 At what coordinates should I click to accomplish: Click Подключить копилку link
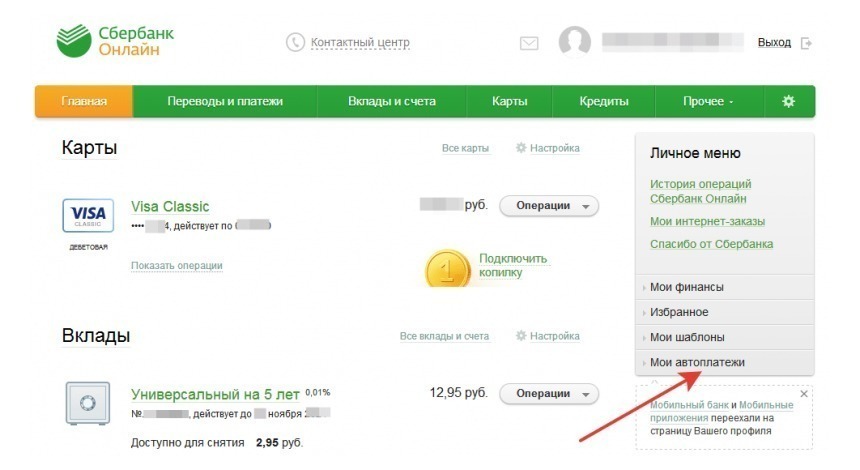[x=513, y=265]
